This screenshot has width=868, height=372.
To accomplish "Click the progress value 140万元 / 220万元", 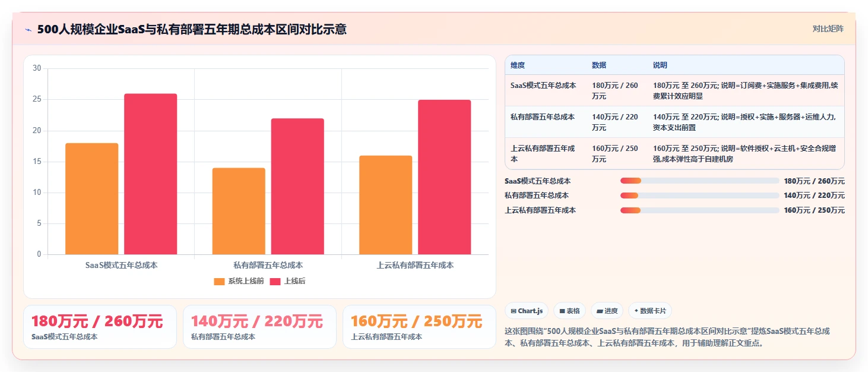I will coord(814,196).
